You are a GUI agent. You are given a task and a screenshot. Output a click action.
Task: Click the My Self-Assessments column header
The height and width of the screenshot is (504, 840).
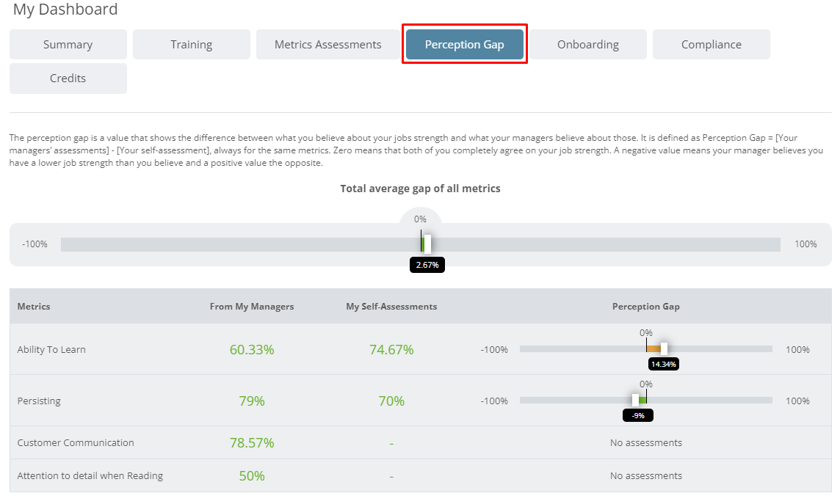391,307
